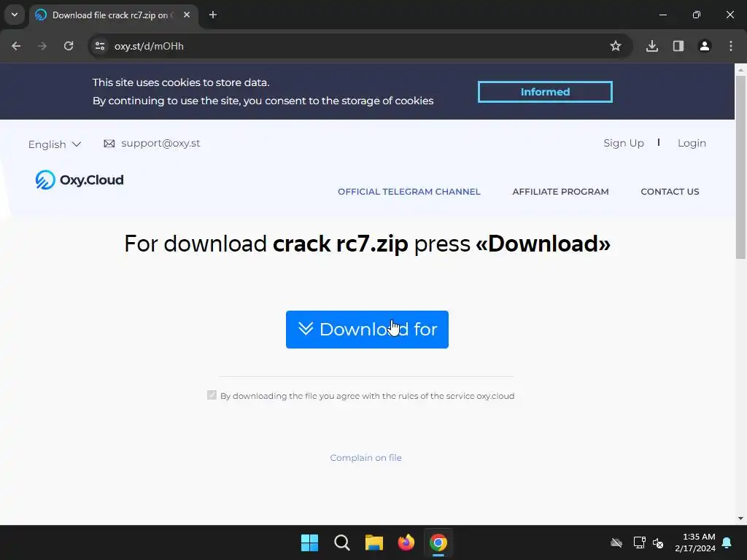This screenshot has height=560, width=747.
Task: Click the Oxy.Cloud logo
Action: point(80,180)
